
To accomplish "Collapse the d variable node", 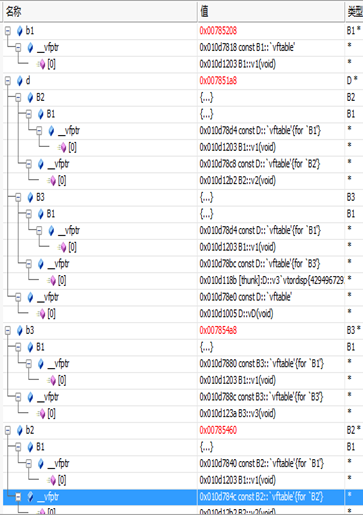I will coord(8,81).
